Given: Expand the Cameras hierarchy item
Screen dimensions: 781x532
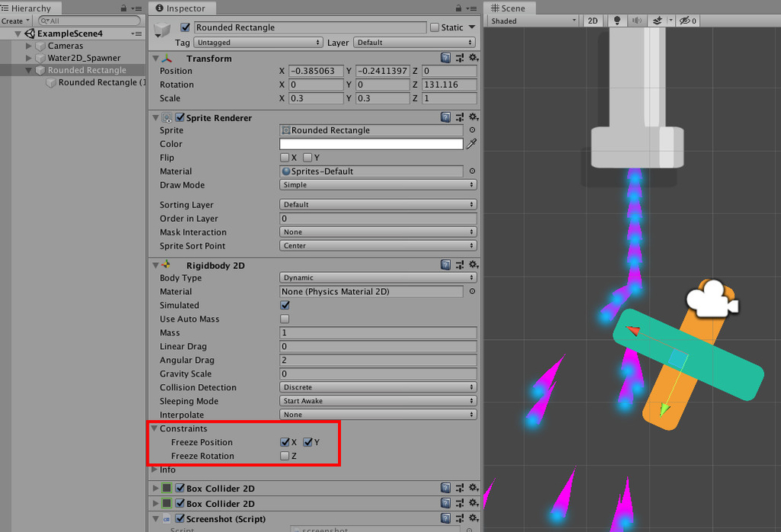Looking at the screenshot, I should pyautogui.click(x=29, y=46).
